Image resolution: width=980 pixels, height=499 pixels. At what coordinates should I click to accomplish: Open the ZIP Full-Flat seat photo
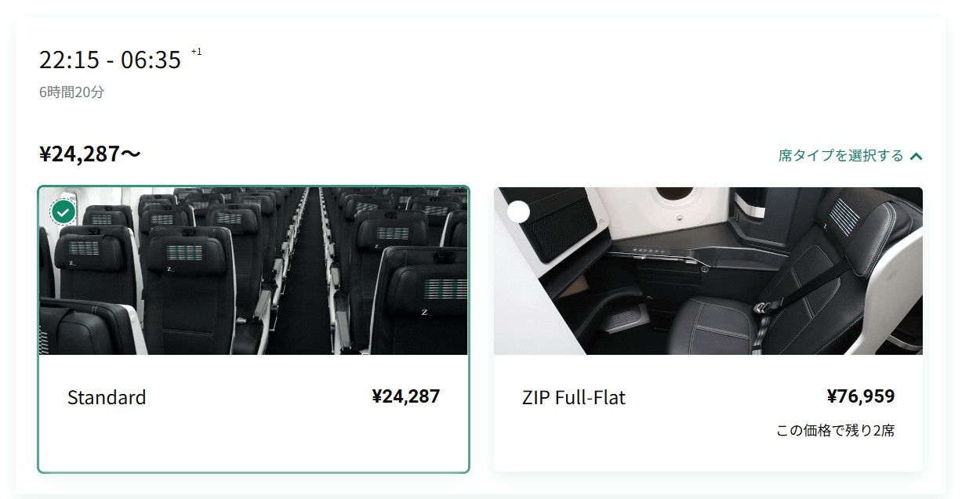(x=708, y=271)
